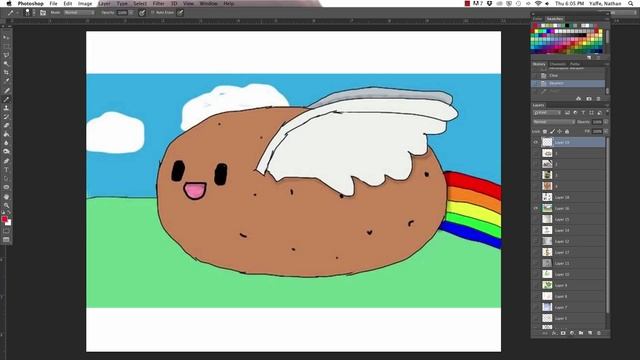
Task: Select the Move tool
Action: point(6,37)
